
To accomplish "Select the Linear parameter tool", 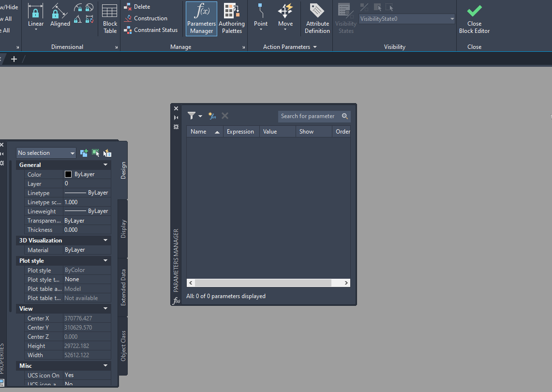I will point(35,16).
